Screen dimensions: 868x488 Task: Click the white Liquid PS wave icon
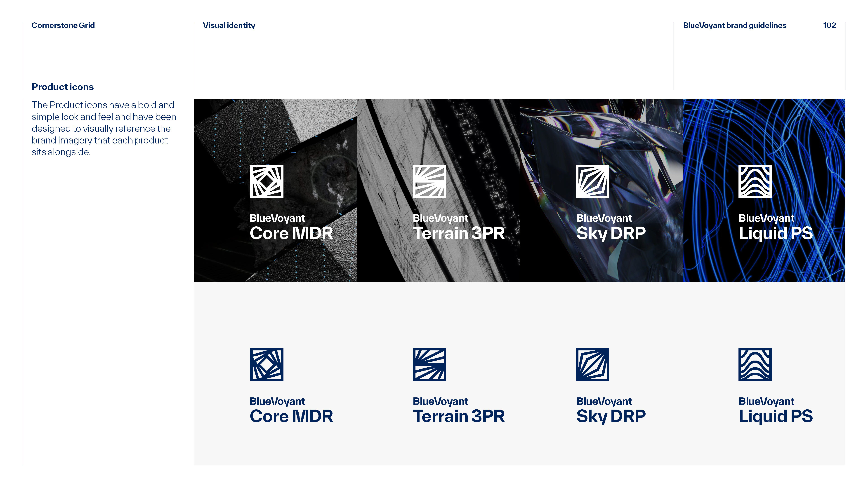755,181
